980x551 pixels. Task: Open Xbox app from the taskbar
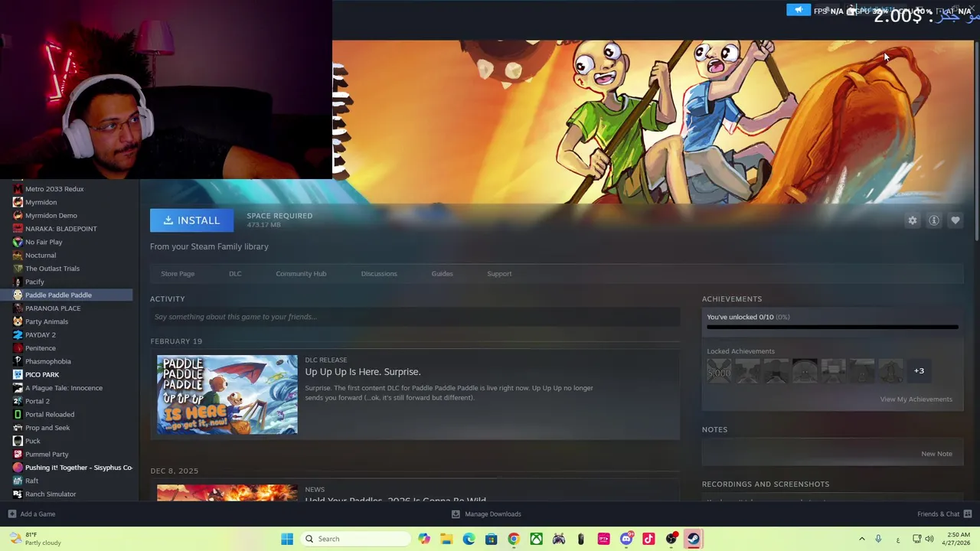click(x=537, y=539)
